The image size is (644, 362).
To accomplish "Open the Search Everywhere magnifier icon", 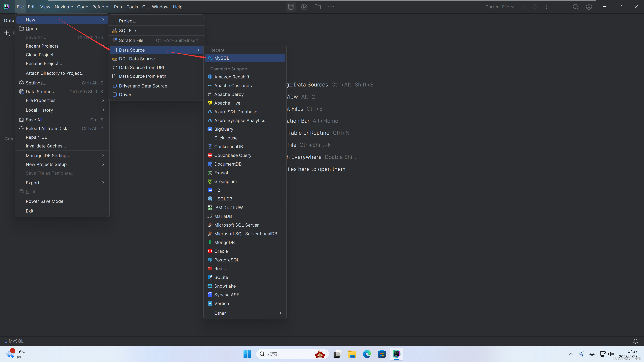I will pyautogui.click(x=576, y=7).
